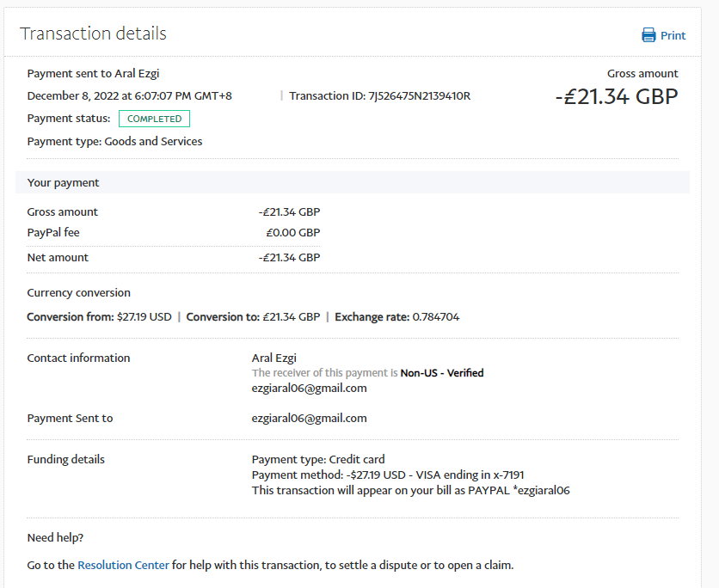Click the exchange rate 0.784704
The height and width of the screenshot is (588, 719).
click(x=435, y=316)
